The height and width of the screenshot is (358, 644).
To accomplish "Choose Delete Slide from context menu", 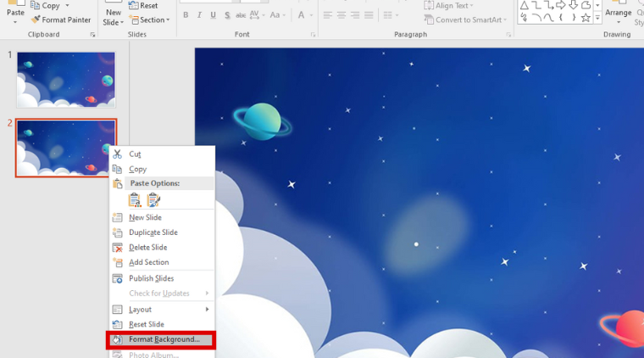I will (162, 248).
